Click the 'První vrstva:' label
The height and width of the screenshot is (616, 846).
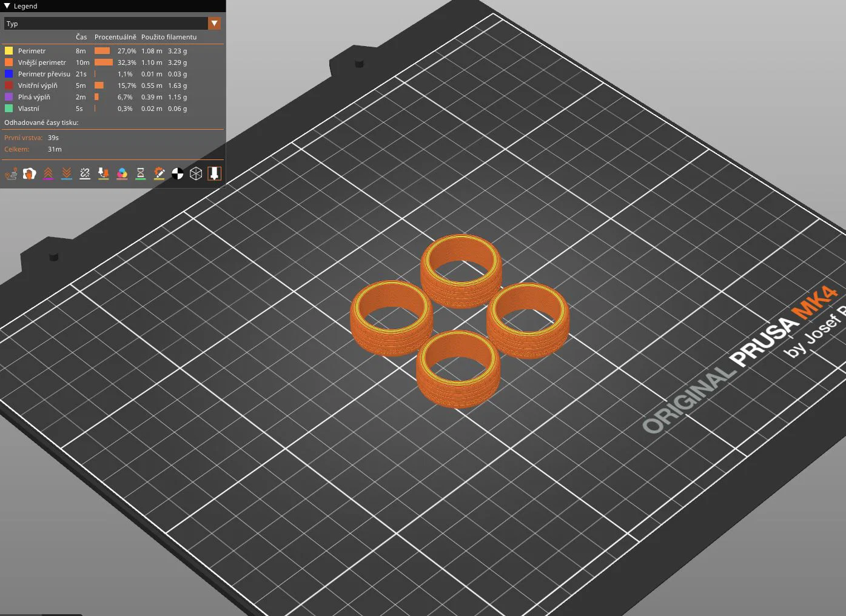tap(23, 138)
